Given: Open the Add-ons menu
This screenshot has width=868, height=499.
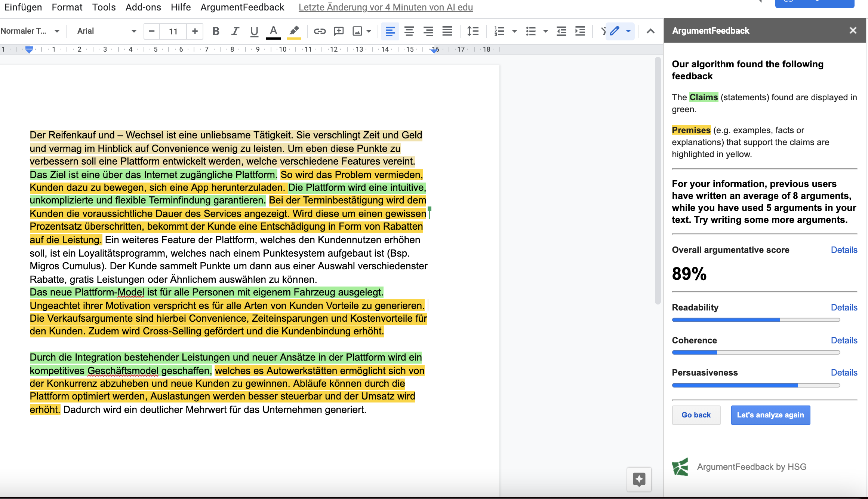Looking at the screenshot, I should pos(143,7).
